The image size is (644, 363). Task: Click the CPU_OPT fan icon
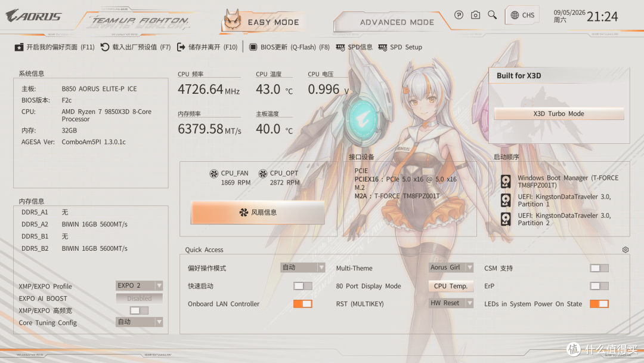(x=263, y=174)
